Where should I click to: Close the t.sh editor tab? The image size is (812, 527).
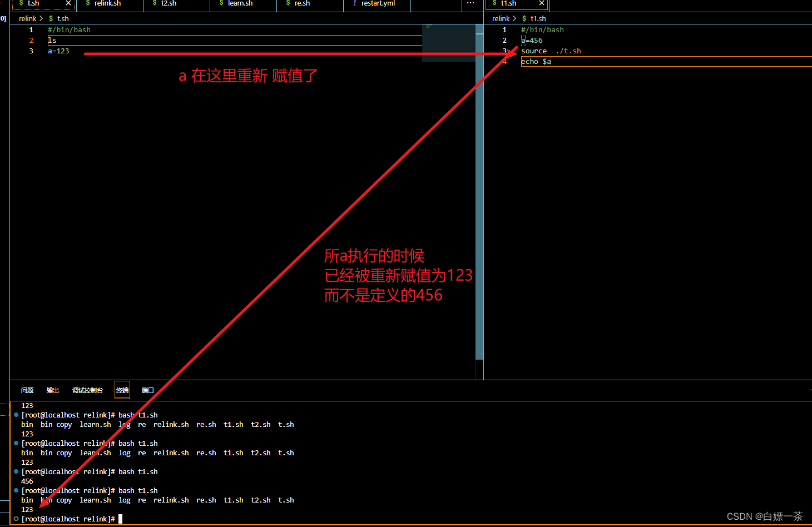click(x=68, y=3)
